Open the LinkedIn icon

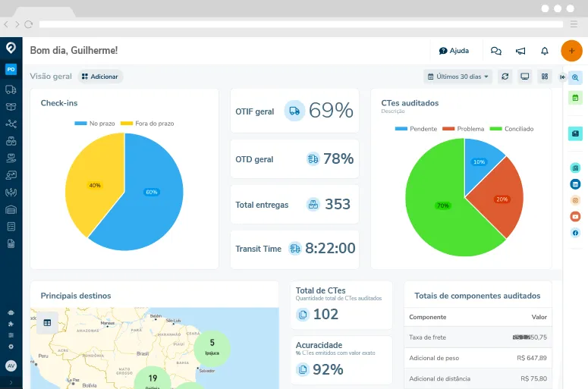point(575,184)
